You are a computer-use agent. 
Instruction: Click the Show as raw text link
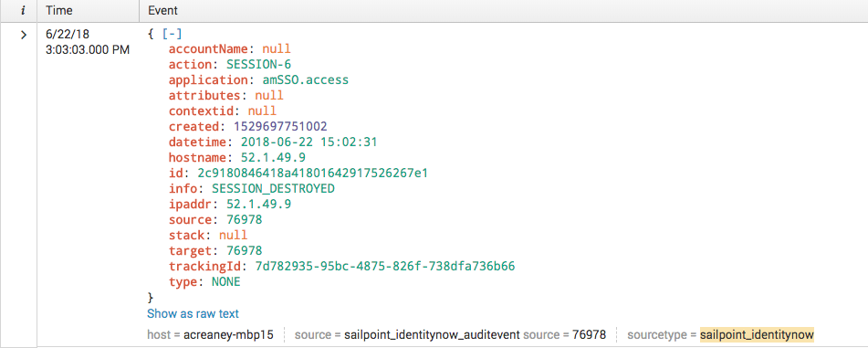pos(193,313)
